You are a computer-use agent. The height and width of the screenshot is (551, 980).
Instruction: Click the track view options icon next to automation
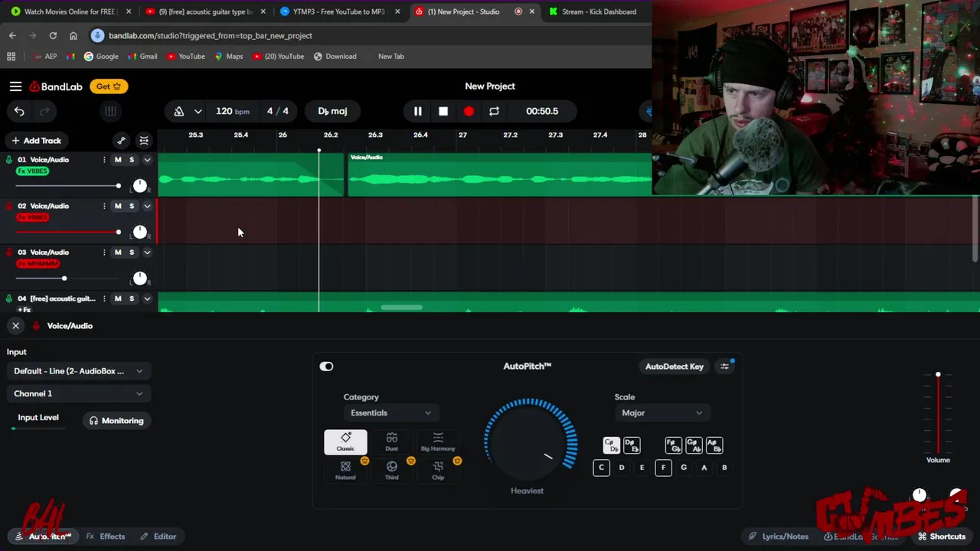[144, 141]
